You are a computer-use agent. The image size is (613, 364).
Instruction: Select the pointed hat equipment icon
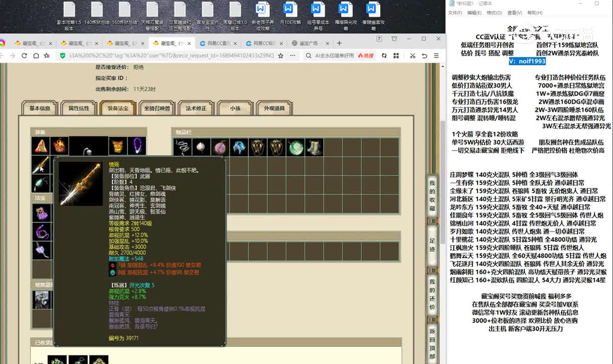(40, 146)
